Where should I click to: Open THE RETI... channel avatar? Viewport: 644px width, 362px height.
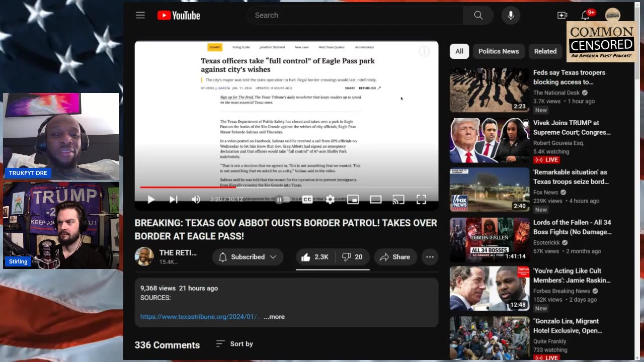pyautogui.click(x=144, y=256)
